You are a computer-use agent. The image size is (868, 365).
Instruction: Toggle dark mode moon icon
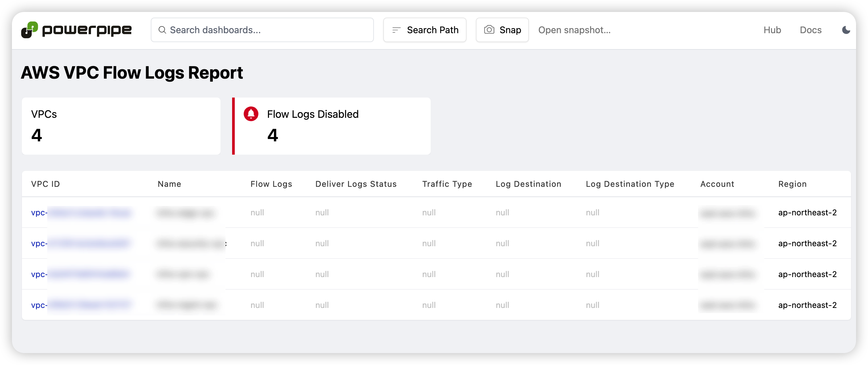pos(846,30)
